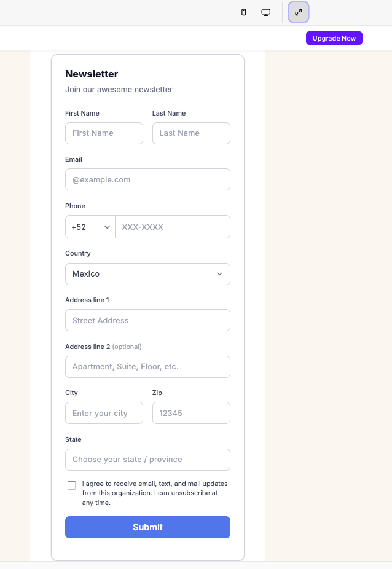Image resolution: width=392 pixels, height=569 pixels.
Task: Open the state / province selector
Action: click(x=147, y=460)
